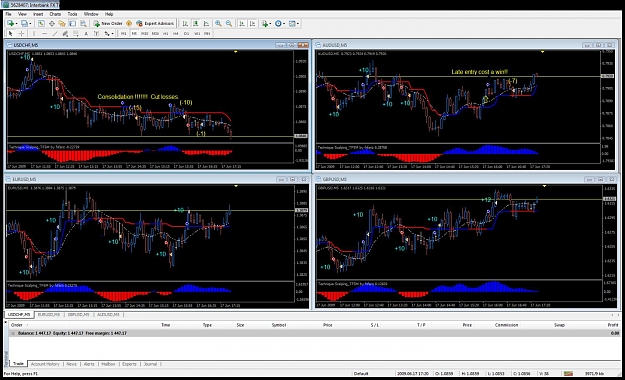Image resolution: width=625 pixels, height=380 pixels.
Task: Click the connection status bars icon
Action: [x=568, y=374]
